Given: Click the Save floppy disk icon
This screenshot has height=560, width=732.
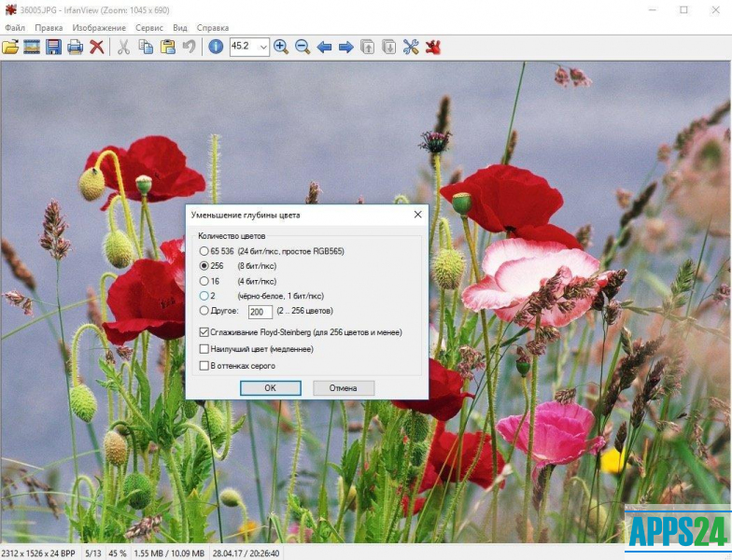Looking at the screenshot, I should click(x=53, y=47).
